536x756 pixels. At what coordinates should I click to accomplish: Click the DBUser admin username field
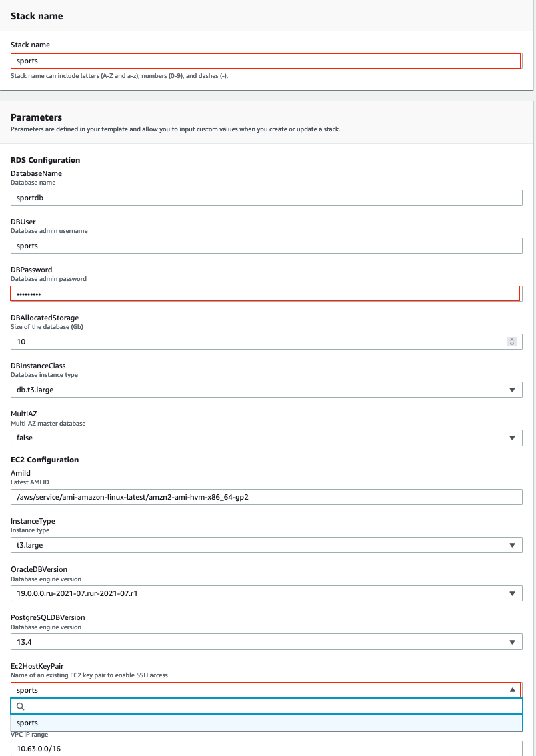point(265,246)
